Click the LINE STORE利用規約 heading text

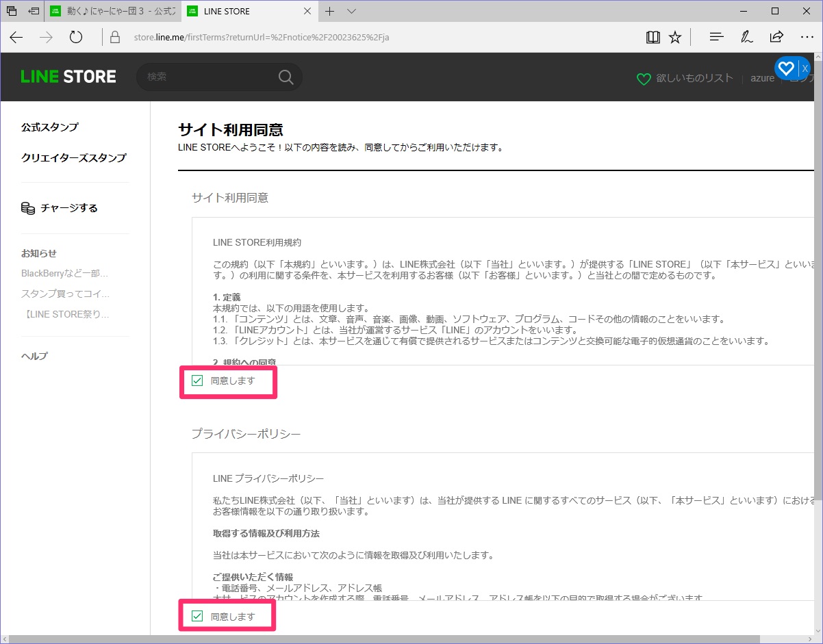point(257,242)
